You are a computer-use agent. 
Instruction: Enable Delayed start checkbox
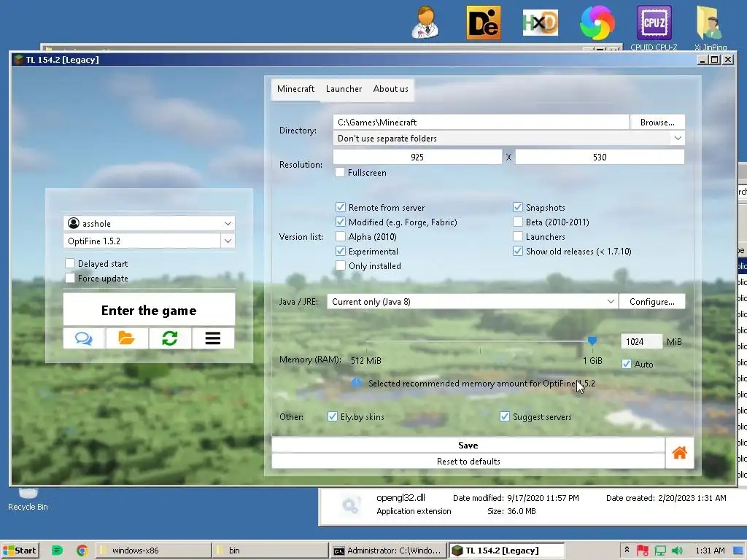point(70,263)
